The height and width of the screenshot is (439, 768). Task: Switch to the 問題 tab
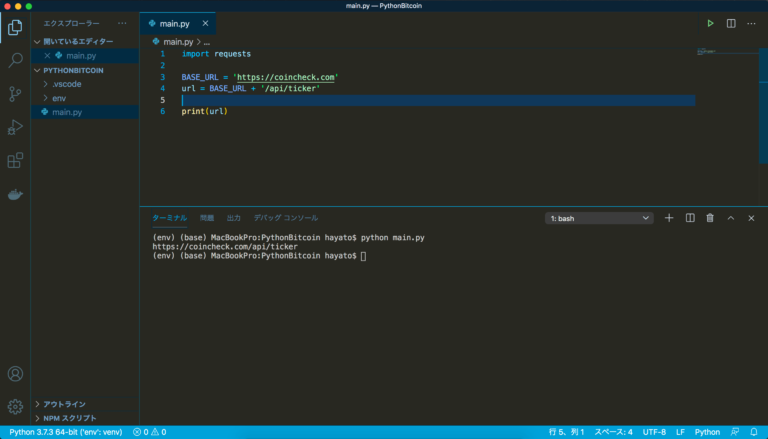pyautogui.click(x=207, y=218)
